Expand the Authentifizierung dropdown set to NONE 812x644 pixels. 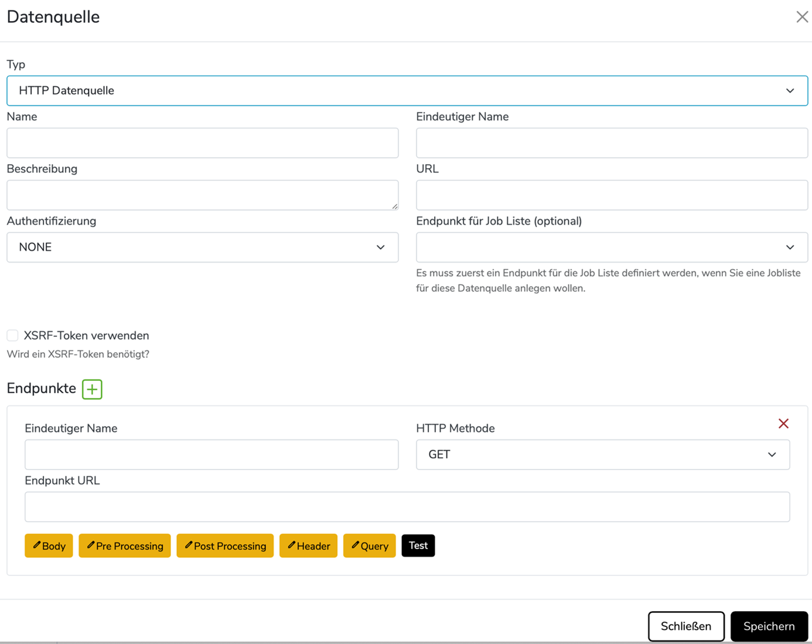point(203,247)
